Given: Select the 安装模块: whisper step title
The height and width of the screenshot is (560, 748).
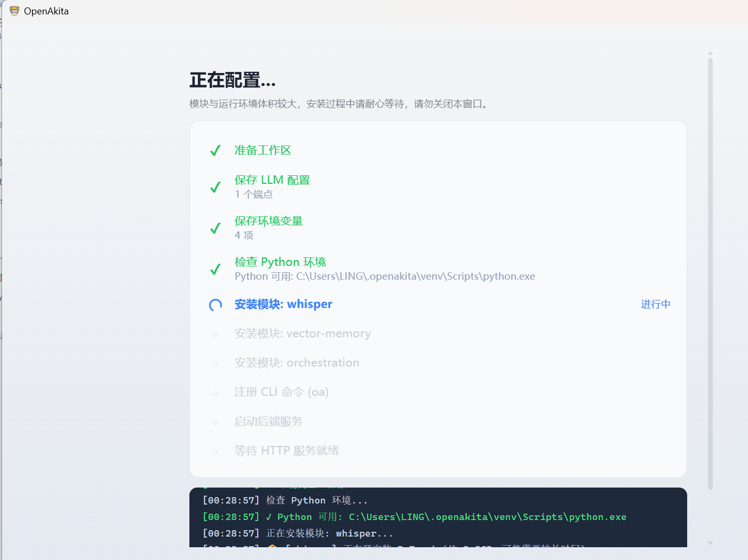Looking at the screenshot, I should point(283,304).
